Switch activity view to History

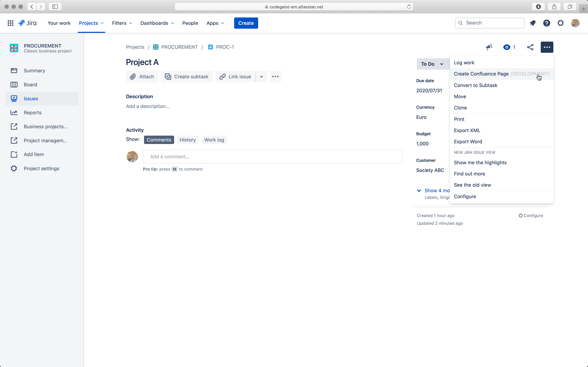click(x=187, y=140)
